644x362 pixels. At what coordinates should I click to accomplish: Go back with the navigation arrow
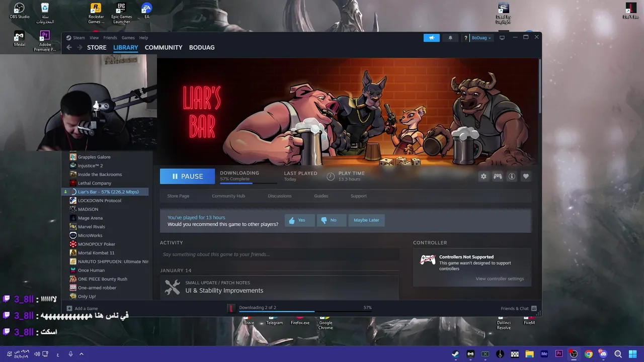(69, 47)
